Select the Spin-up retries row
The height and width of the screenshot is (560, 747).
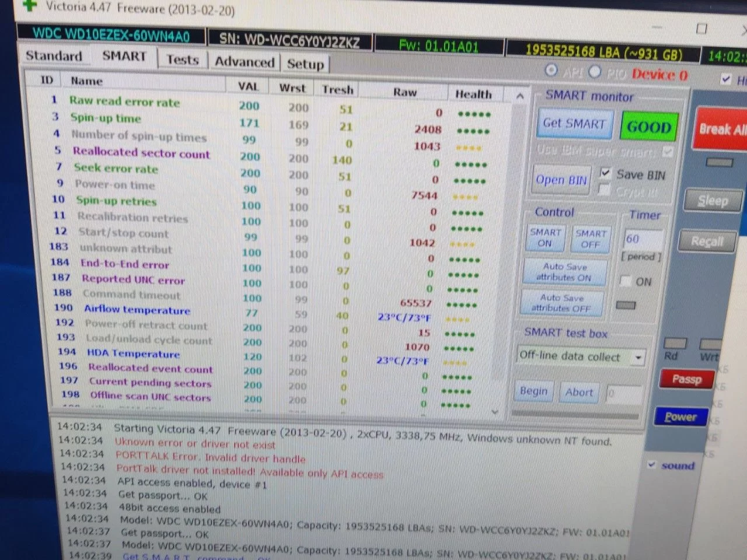tap(271, 205)
